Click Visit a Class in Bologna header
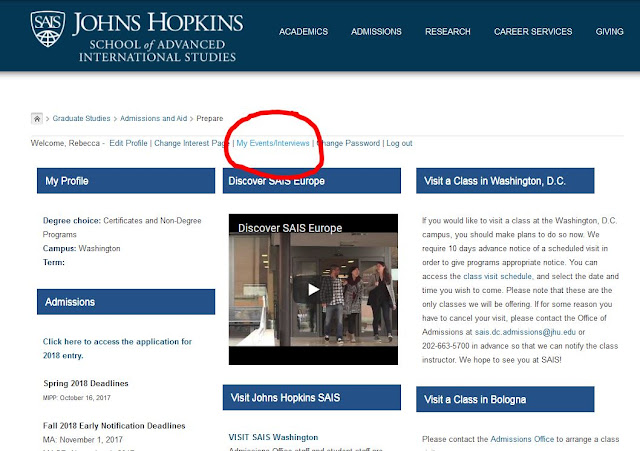640x451 pixels. point(505,399)
